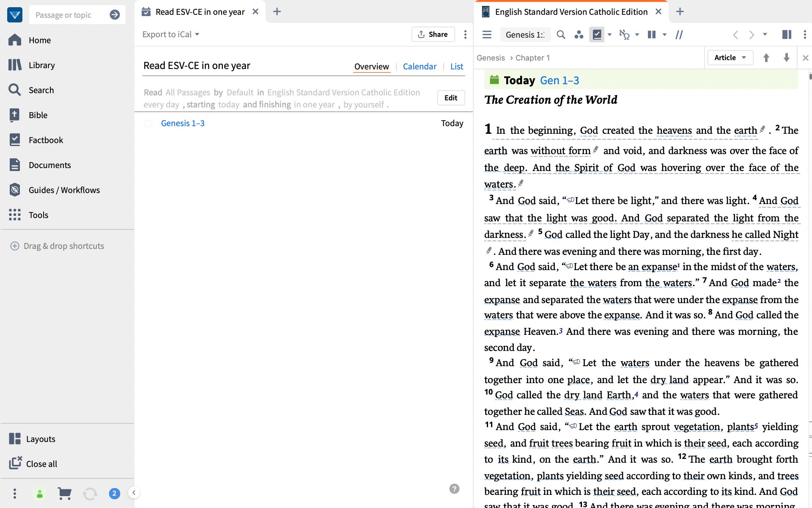Select the English Standard Version Catholic Edition tab

point(571,12)
